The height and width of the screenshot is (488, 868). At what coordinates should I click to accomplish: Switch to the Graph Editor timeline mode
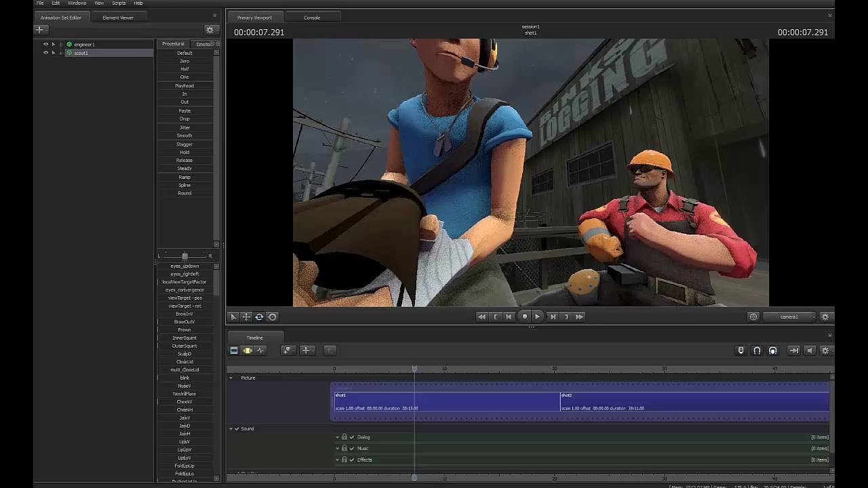tap(260, 350)
